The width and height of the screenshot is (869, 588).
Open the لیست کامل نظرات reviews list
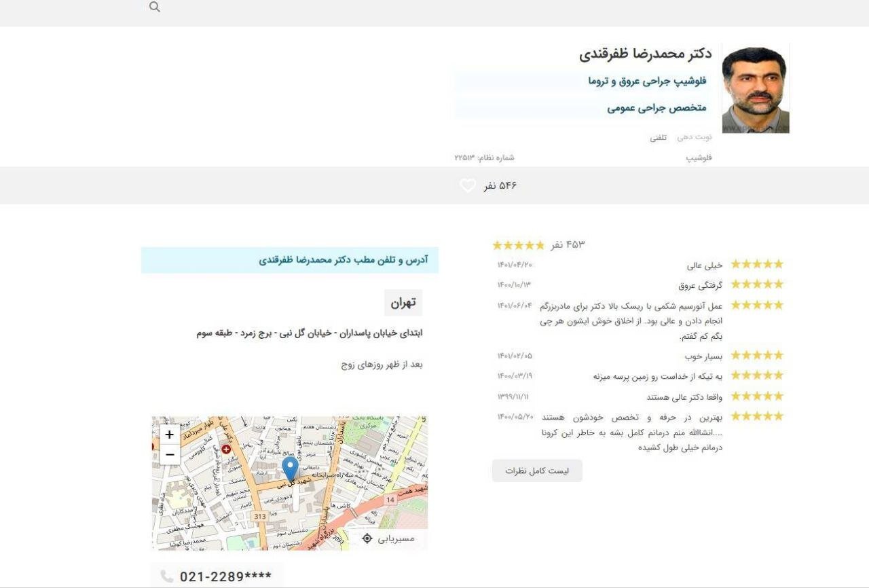(537, 470)
